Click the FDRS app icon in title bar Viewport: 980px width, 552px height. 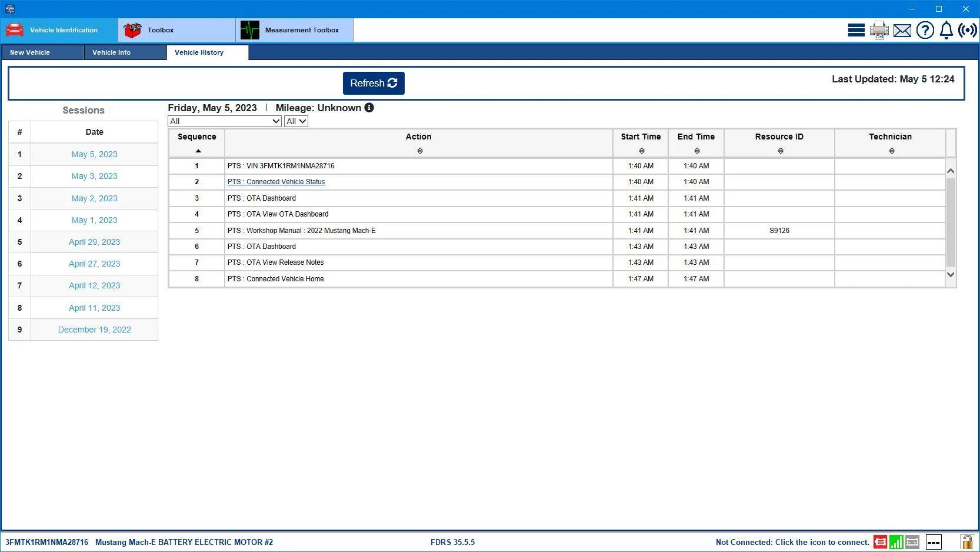click(9, 9)
